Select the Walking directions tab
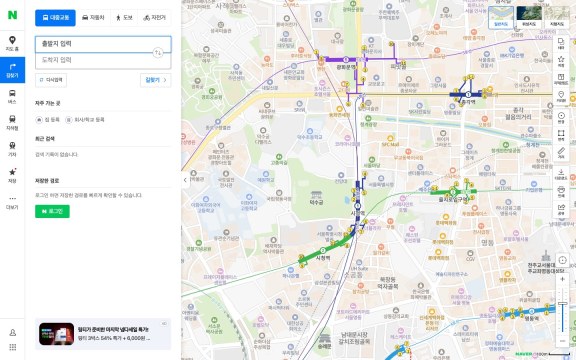Image resolution: width=576 pixels, height=360 pixels. click(x=124, y=18)
